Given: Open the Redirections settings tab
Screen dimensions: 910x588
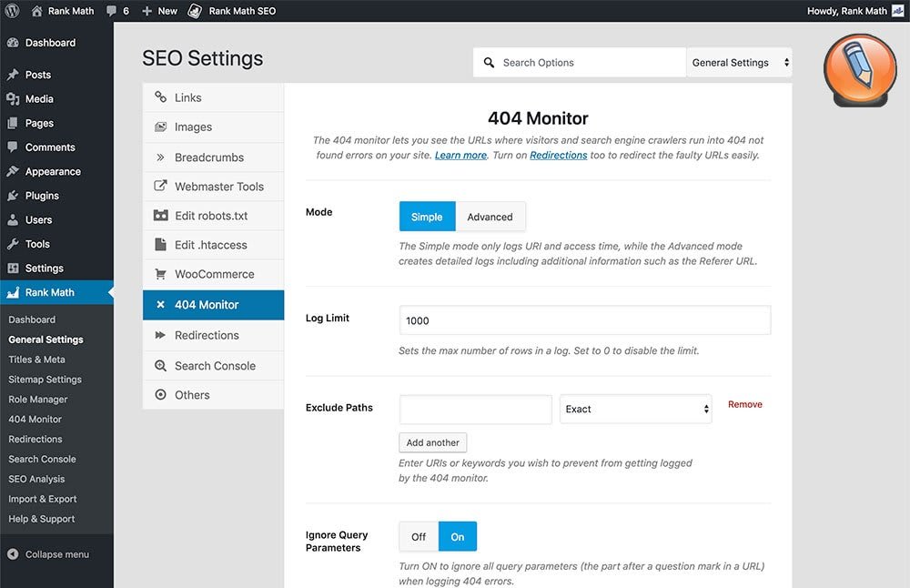Looking at the screenshot, I should click(x=213, y=336).
